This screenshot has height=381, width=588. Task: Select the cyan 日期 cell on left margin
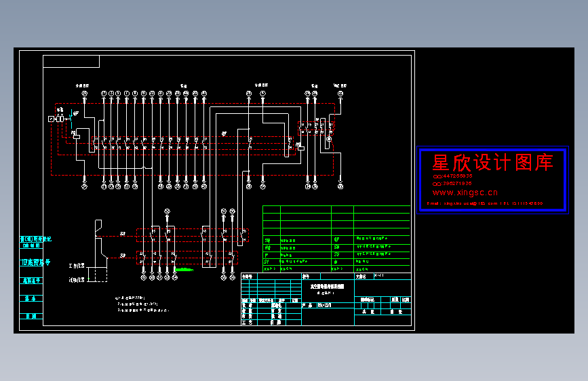[x=31, y=316]
